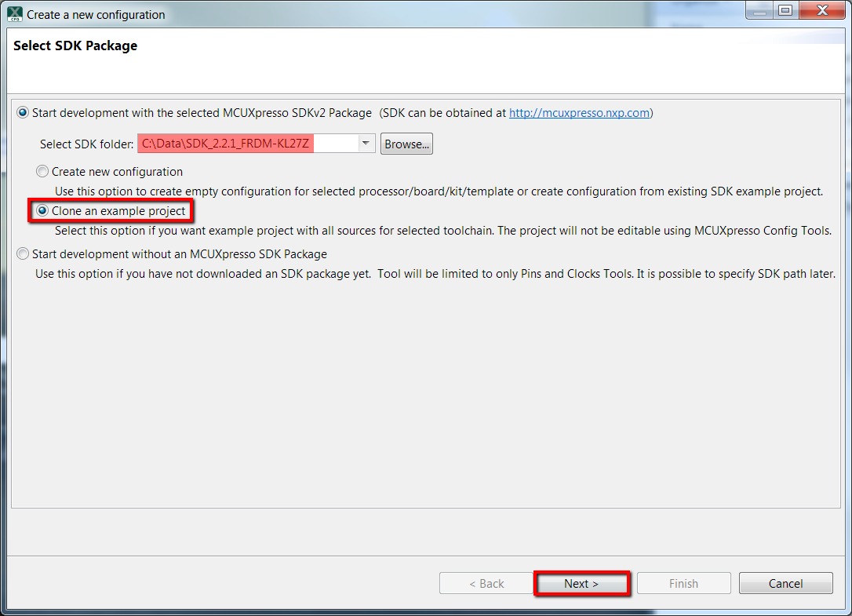Click the MCUXpresso Config Tools title bar icon
This screenshot has height=616, width=852.
click(14, 14)
